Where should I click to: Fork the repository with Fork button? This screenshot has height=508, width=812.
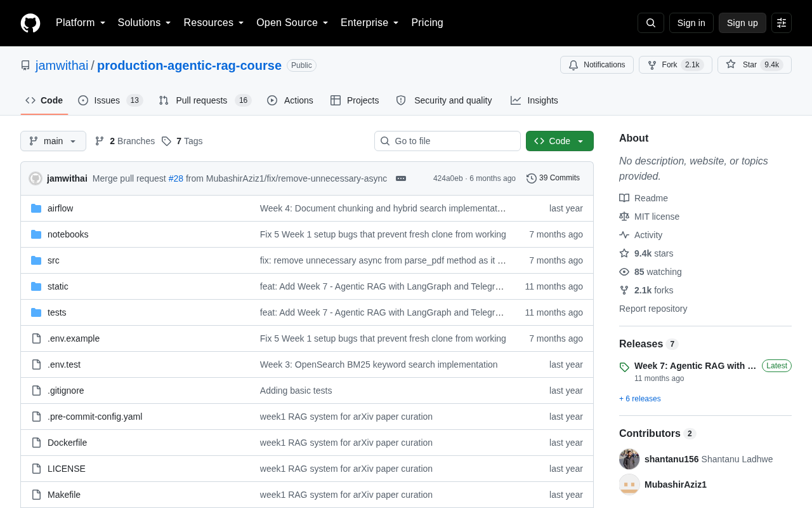[x=676, y=65]
